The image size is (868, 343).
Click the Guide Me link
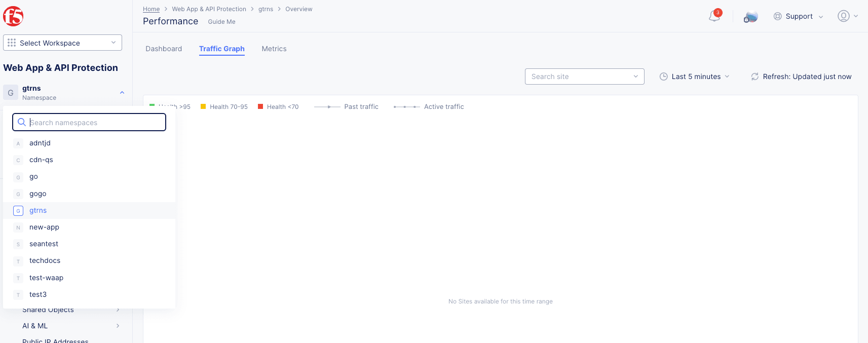point(221,22)
